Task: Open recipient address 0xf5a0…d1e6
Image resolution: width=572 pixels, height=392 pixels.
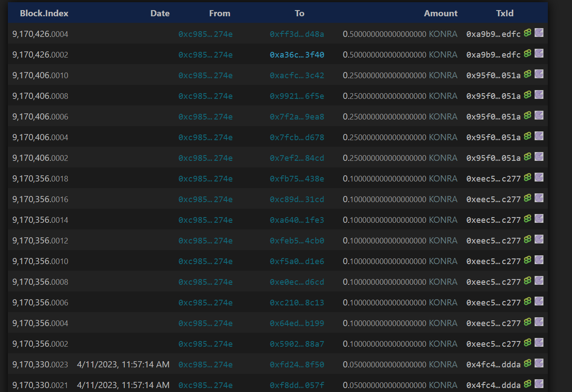Action: (x=297, y=261)
